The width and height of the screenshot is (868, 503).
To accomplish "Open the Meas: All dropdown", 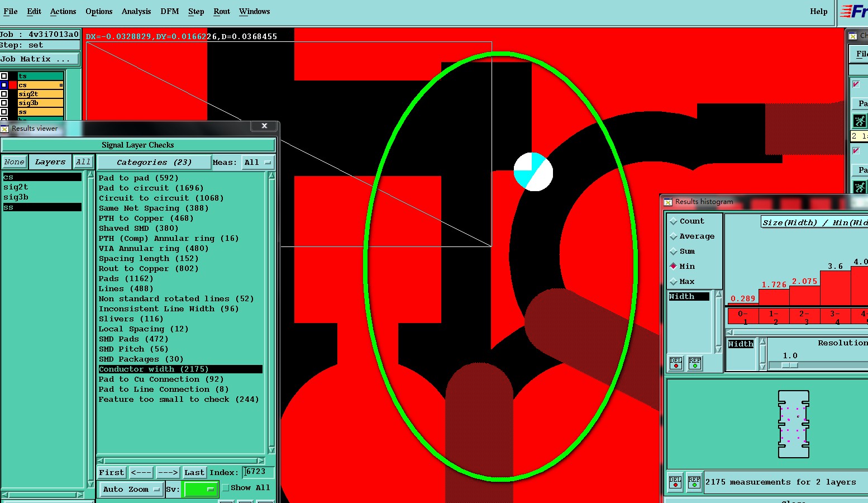I will coord(257,163).
